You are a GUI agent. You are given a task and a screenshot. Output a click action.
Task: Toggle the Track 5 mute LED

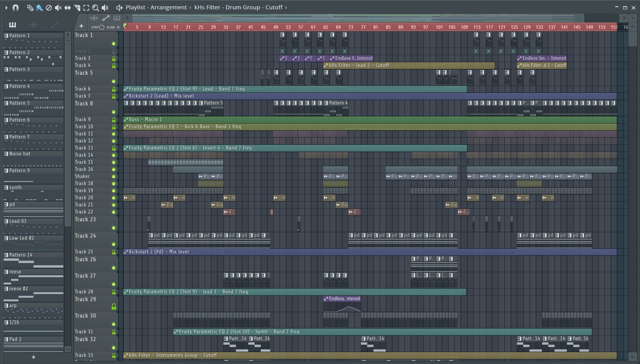(x=114, y=81)
